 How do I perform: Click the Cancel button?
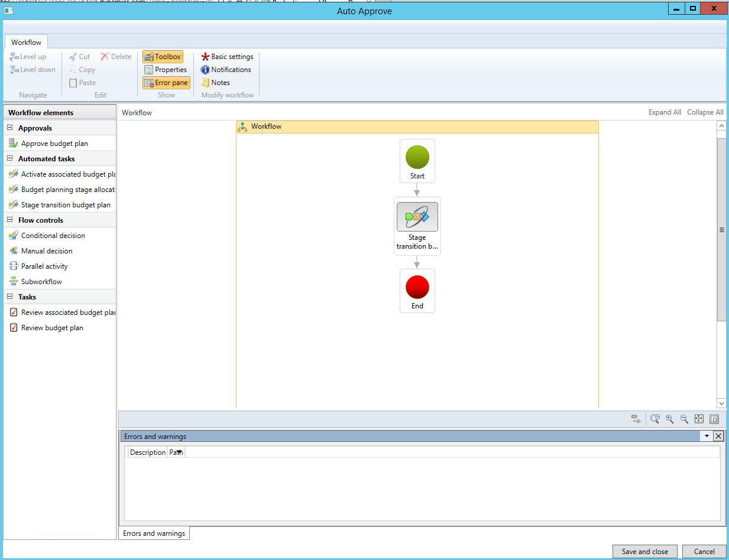coord(704,552)
